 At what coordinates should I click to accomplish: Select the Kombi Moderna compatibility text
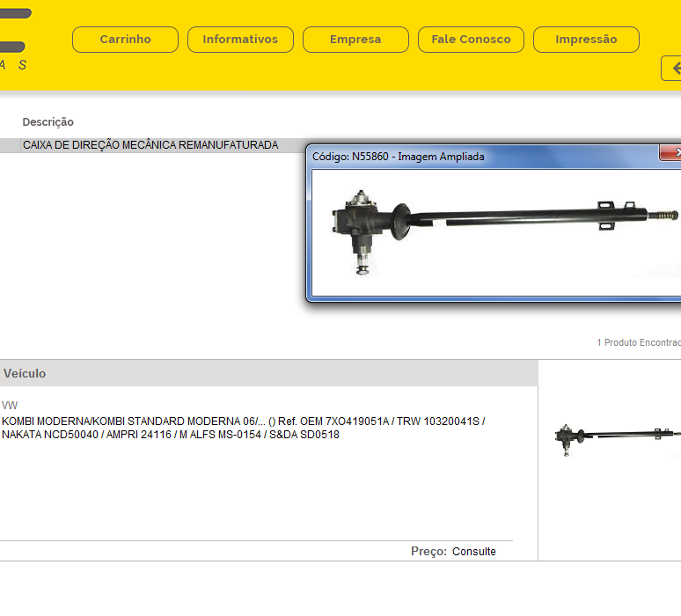[x=244, y=428]
